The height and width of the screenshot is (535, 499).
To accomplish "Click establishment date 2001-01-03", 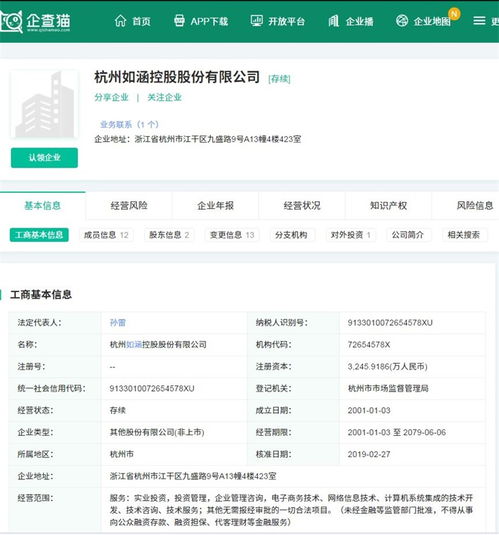I will tap(369, 410).
